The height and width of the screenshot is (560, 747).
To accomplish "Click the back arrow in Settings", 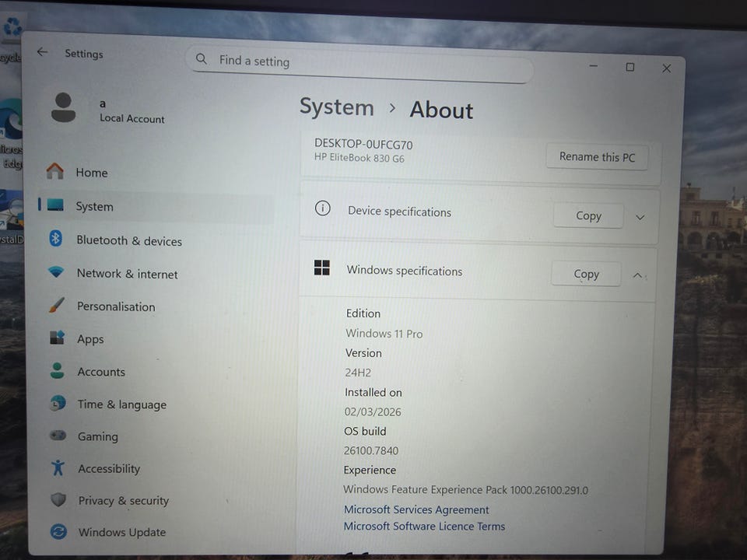I will coord(42,52).
